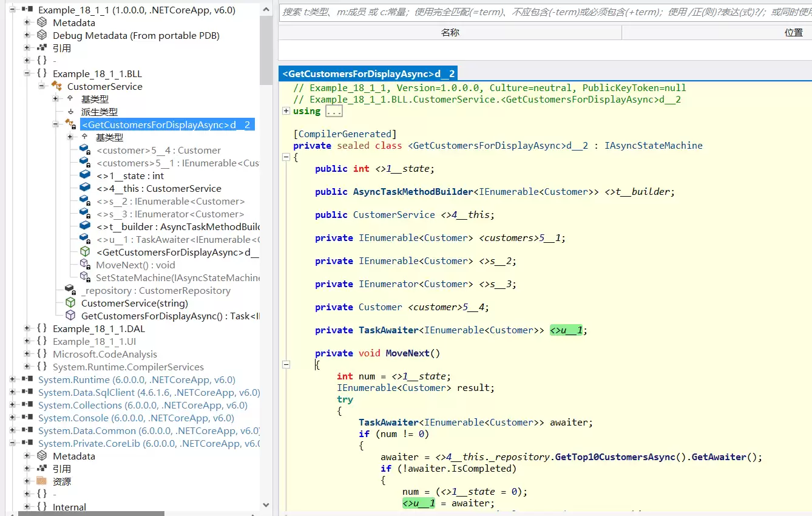The height and width of the screenshot is (516, 812).
Task: Collapse the Example_18_1_1 assembly node
Action: (x=12, y=10)
